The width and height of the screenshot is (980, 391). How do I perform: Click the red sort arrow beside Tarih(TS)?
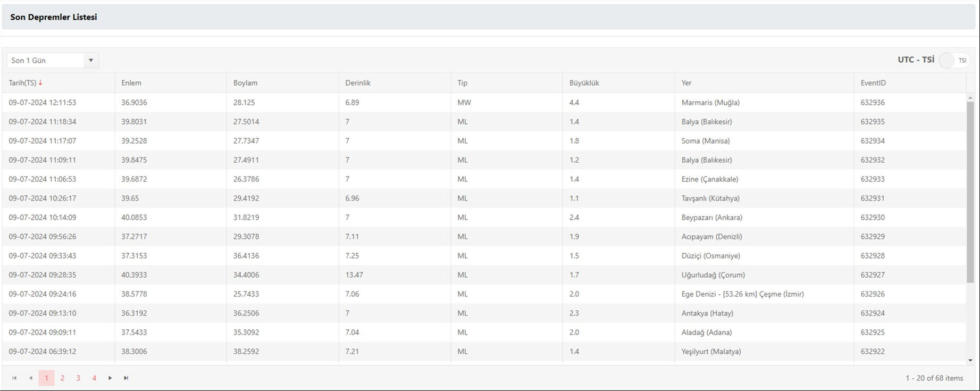pyautogui.click(x=40, y=83)
